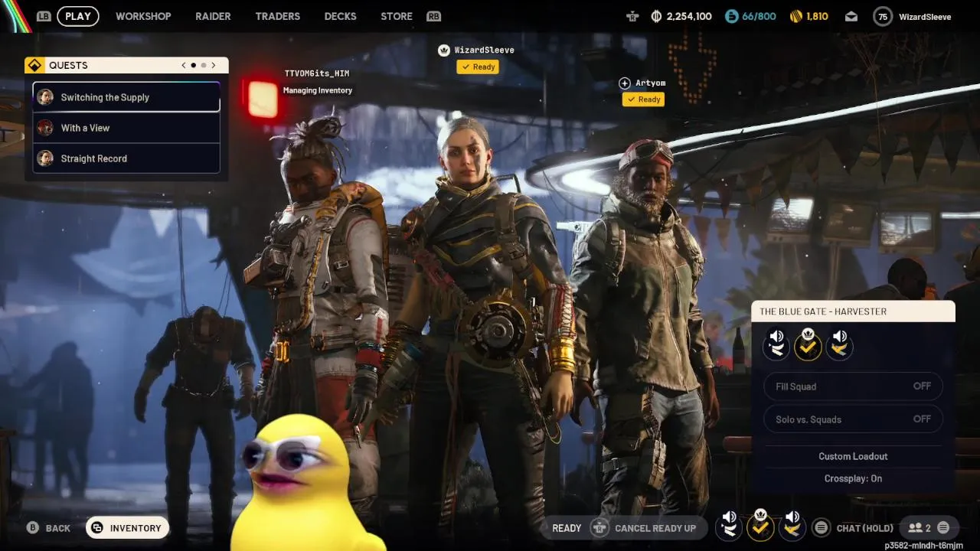Click the WizardSleeve nameplate above character
This screenshot has height=551, width=980.
[485, 51]
